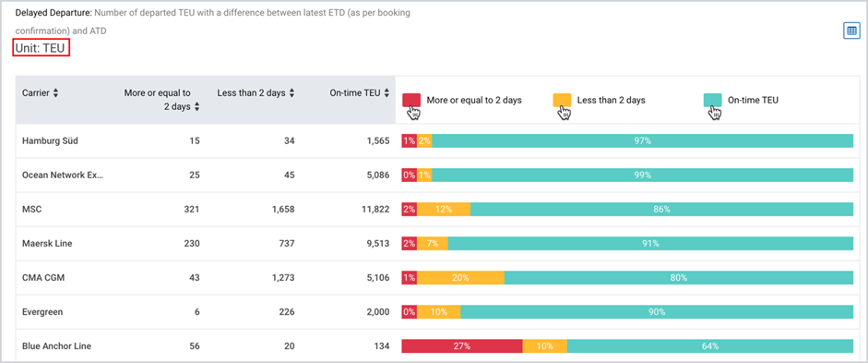Click the MSC 86% on-time bar segment

point(661,210)
